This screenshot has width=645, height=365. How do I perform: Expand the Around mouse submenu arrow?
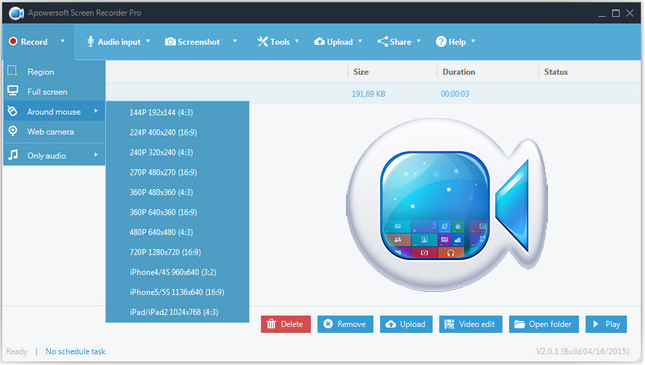point(96,111)
